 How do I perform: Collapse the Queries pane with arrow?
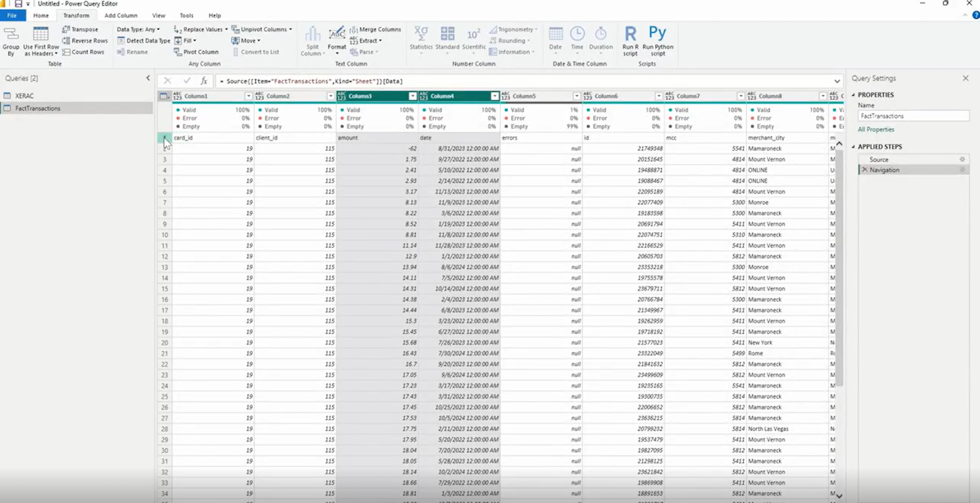pyautogui.click(x=148, y=78)
